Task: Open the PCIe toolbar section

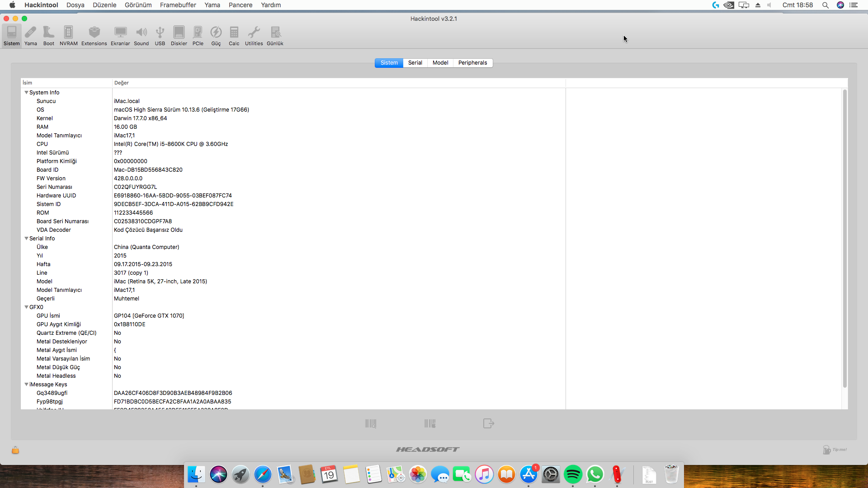Action: 198,36
